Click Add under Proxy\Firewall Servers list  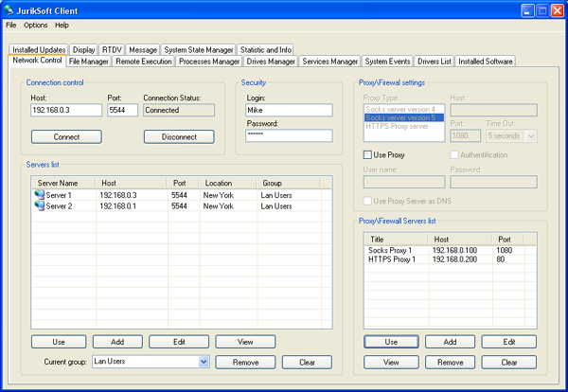coord(450,342)
